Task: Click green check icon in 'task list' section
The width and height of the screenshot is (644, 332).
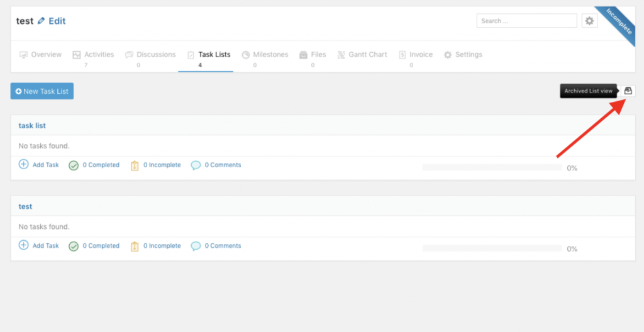Action: click(74, 165)
